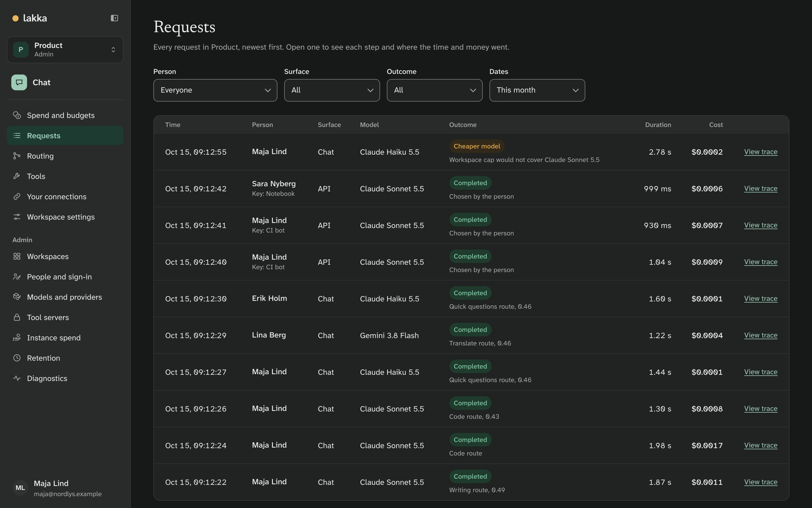Viewport: 812px width, 508px height.
Task: Click the 'Oct 15, 09:12:26' timestamp
Action: pos(196,409)
